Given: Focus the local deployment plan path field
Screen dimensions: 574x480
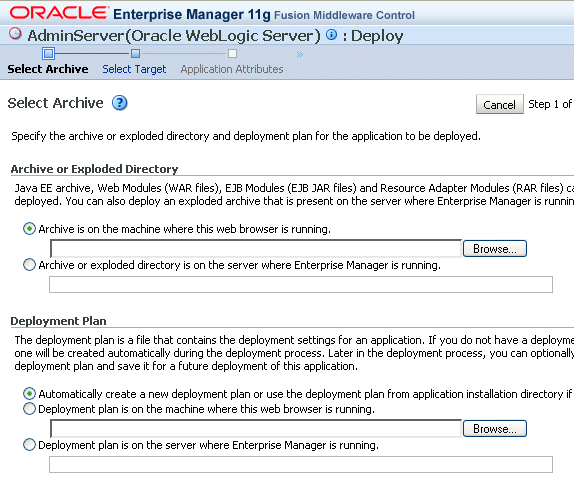Looking at the screenshot, I should pos(256,428).
